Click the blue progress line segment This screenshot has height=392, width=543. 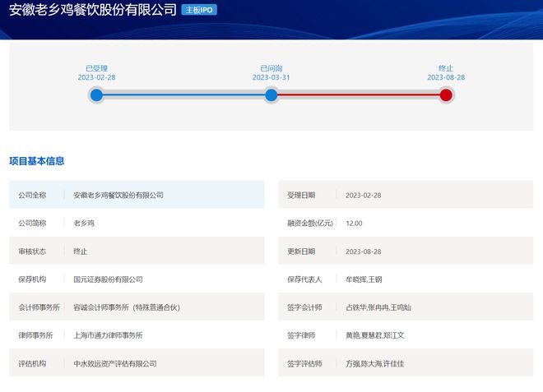(x=184, y=95)
